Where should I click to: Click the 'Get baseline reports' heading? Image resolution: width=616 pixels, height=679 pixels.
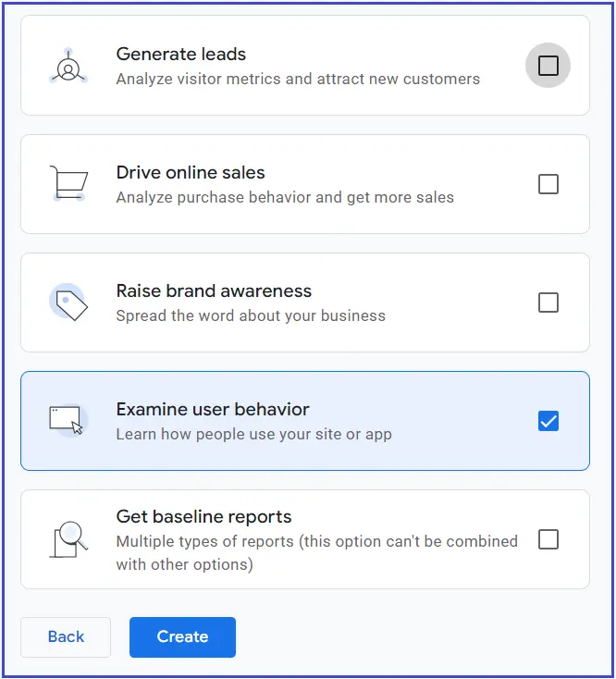(x=203, y=516)
